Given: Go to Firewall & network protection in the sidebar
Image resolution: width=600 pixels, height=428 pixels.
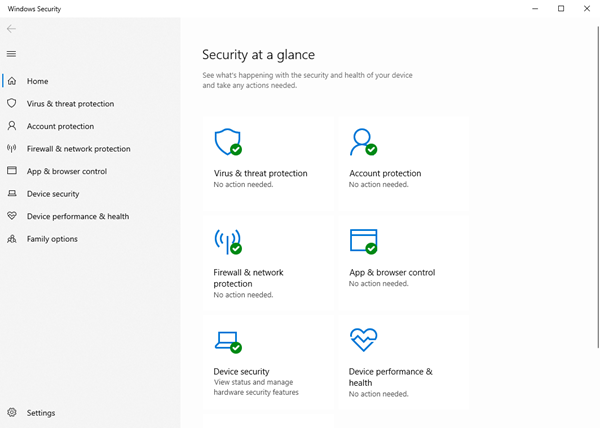Looking at the screenshot, I should coord(78,149).
